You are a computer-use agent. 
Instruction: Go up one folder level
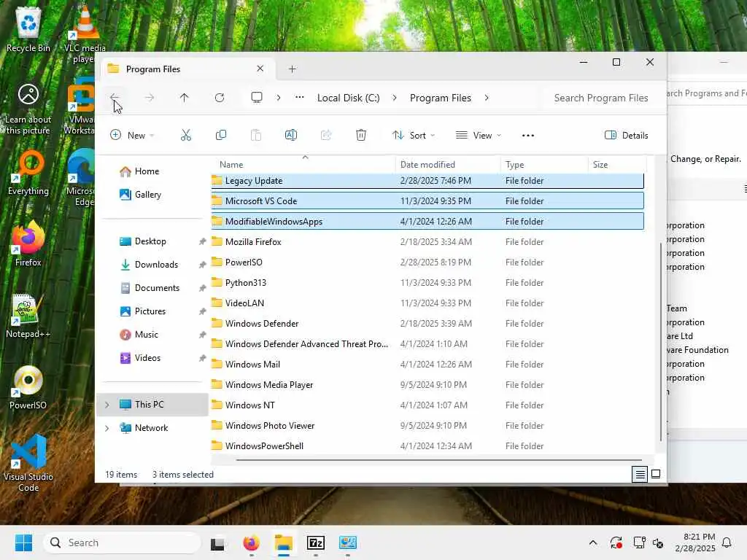tap(184, 98)
